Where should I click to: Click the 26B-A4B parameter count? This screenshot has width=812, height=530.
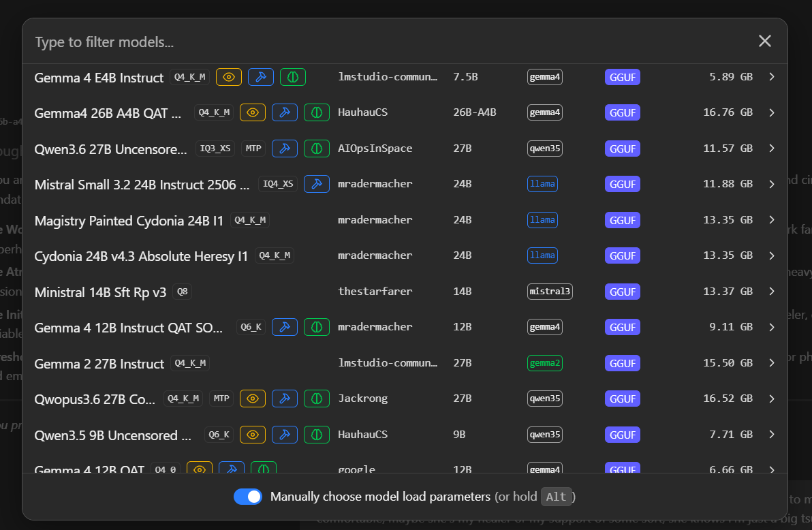tap(475, 112)
